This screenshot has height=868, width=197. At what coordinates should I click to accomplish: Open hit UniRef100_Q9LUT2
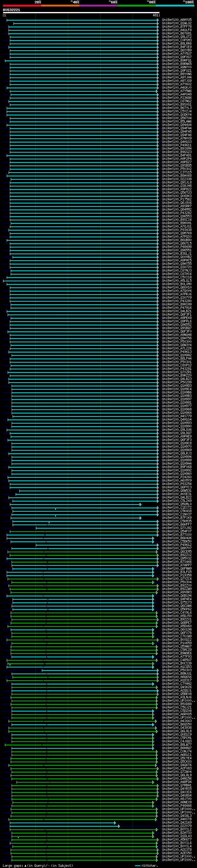(177, 37)
